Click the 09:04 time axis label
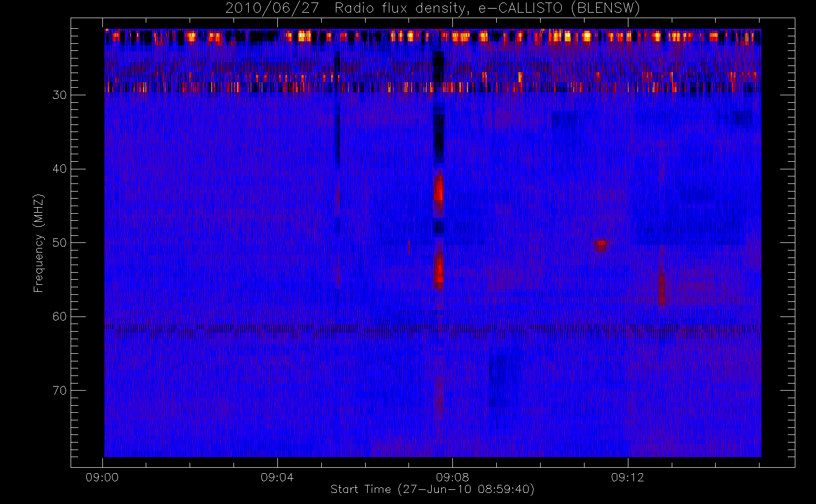 click(x=277, y=477)
